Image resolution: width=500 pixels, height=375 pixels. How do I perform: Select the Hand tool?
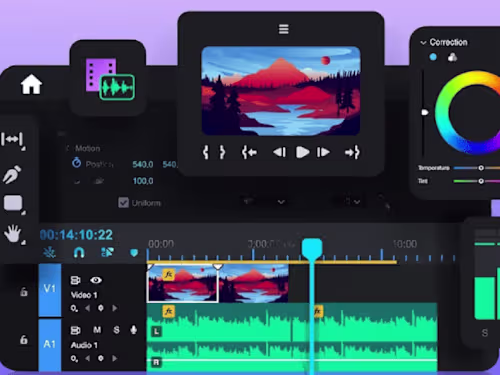click(13, 234)
